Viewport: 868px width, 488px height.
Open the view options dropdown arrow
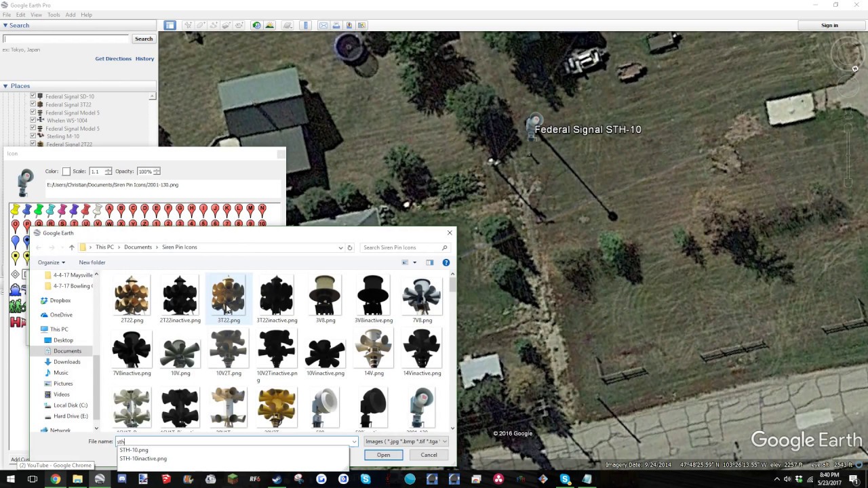(414, 262)
